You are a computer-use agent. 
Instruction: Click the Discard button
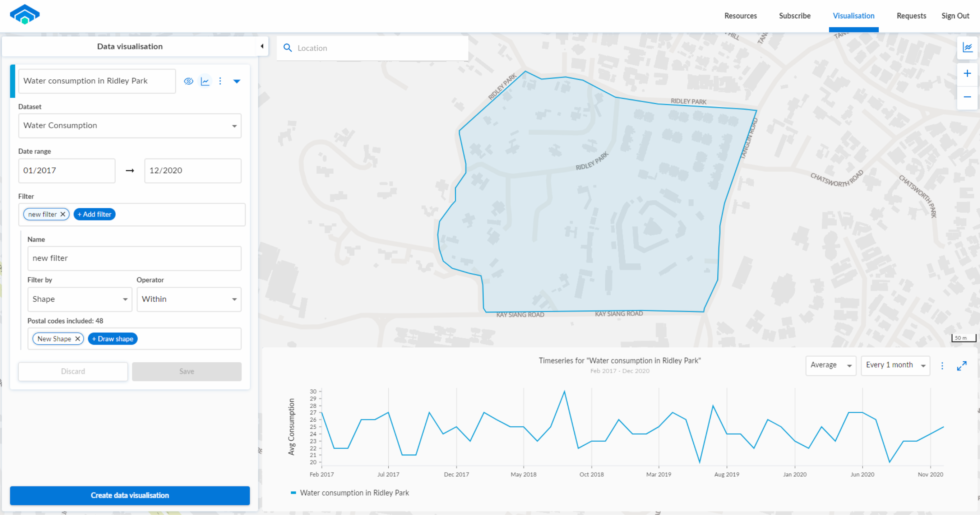click(x=73, y=371)
